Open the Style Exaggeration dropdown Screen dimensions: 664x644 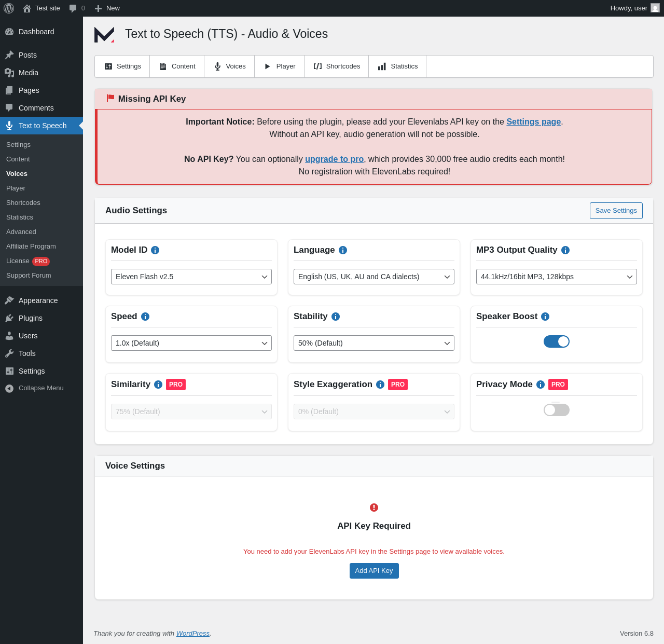click(374, 412)
